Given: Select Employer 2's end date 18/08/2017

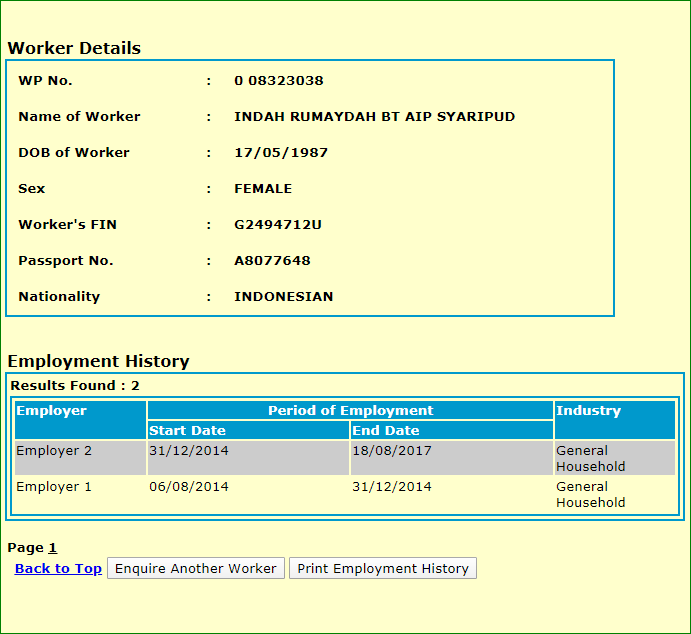Looking at the screenshot, I should 392,451.
